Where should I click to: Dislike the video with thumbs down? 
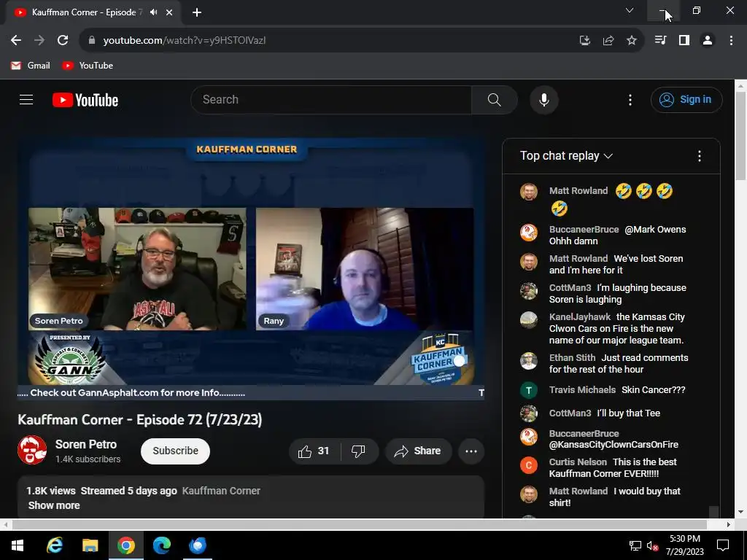click(359, 451)
